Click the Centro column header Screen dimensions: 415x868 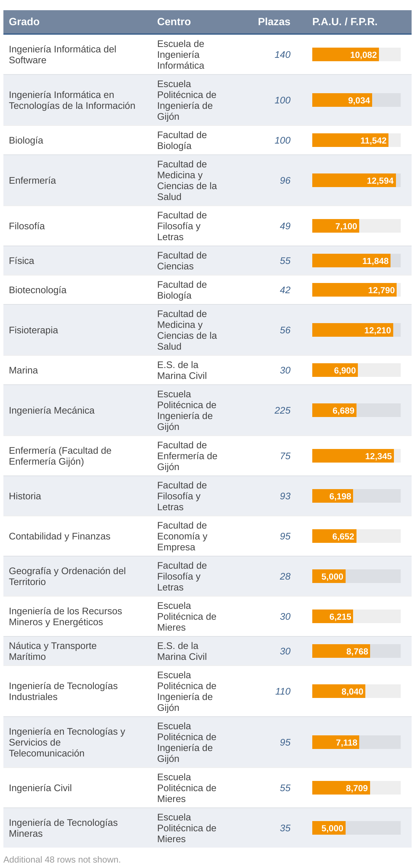(174, 22)
